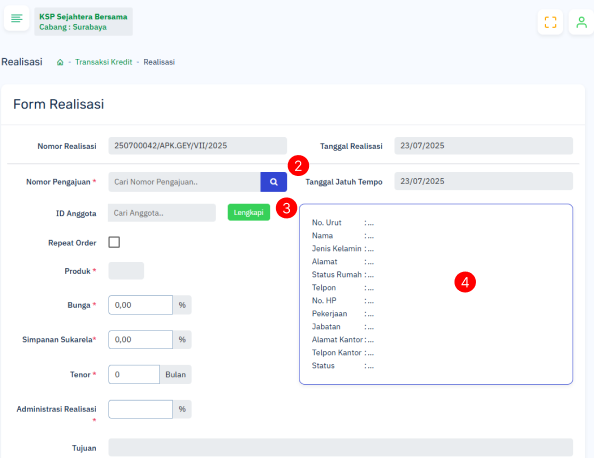Focus the Cari Nomor Pengajuan field
Screen dimensions: 594x458
click(184, 182)
